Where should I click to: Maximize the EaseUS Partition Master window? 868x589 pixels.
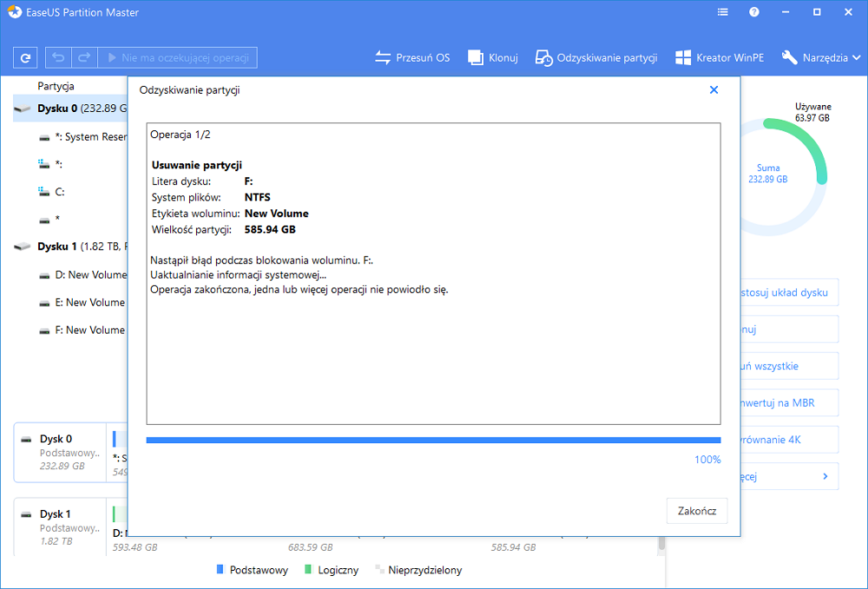pyautogui.click(x=817, y=12)
